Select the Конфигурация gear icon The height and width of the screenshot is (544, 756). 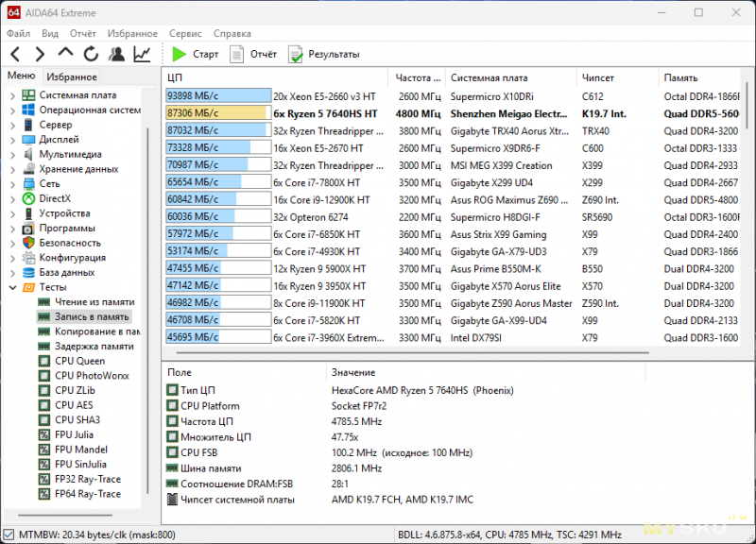(x=29, y=258)
